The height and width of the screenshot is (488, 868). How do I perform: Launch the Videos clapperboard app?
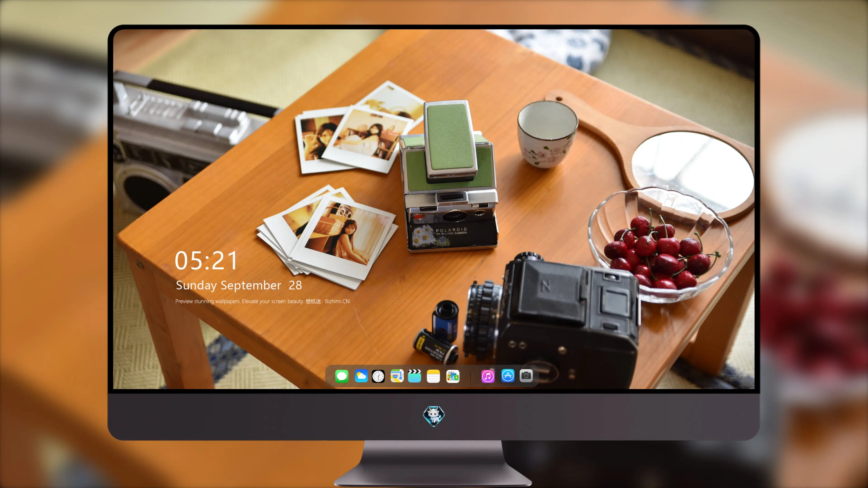tap(415, 376)
